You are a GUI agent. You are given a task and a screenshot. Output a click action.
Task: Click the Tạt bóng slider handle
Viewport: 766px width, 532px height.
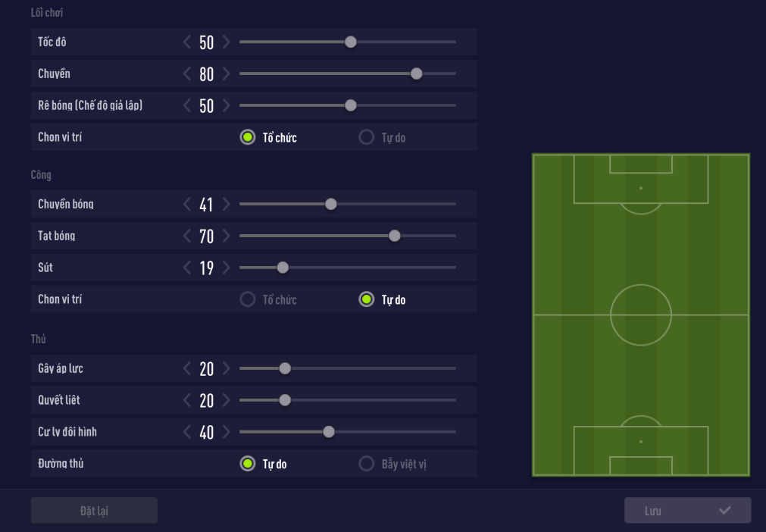394,236
